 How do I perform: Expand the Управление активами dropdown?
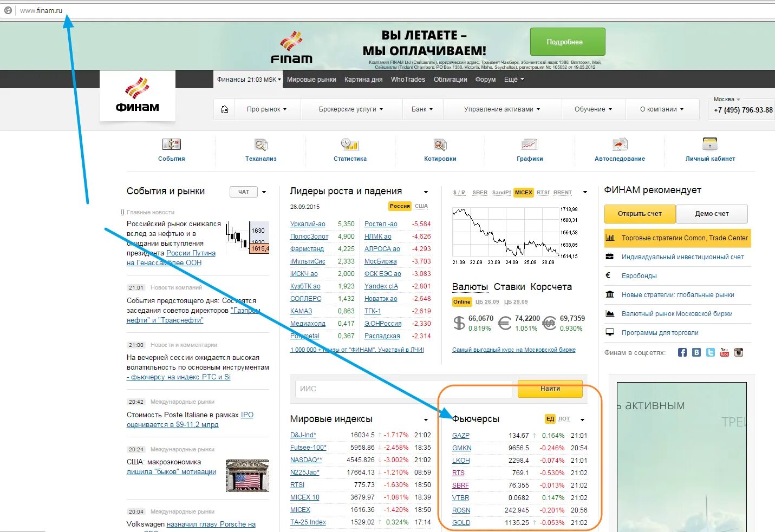point(502,109)
